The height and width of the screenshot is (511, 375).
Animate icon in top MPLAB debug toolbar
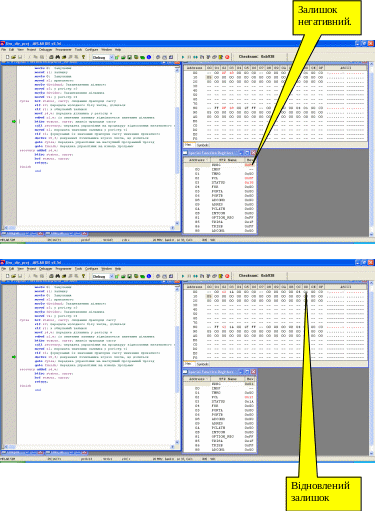[196, 57]
